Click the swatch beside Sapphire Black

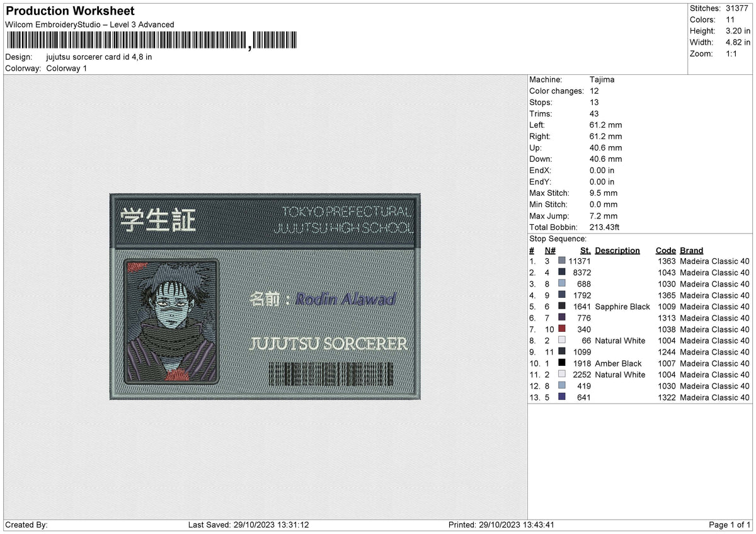(x=562, y=307)
